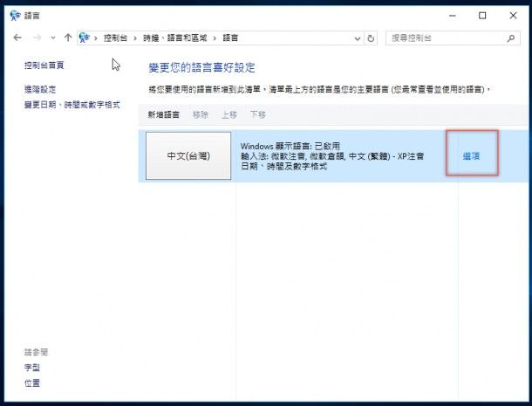This screenshot has height=406, width=532.
Task: Select 時鐘、語言和區域 in the breadcrumb
Action: click(174, 38)
